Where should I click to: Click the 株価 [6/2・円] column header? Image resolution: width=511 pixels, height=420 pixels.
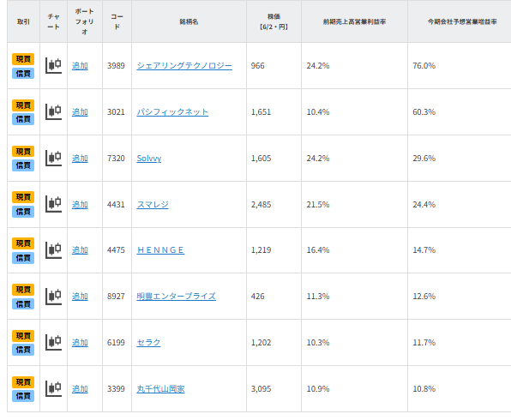[x=274, y=21]
